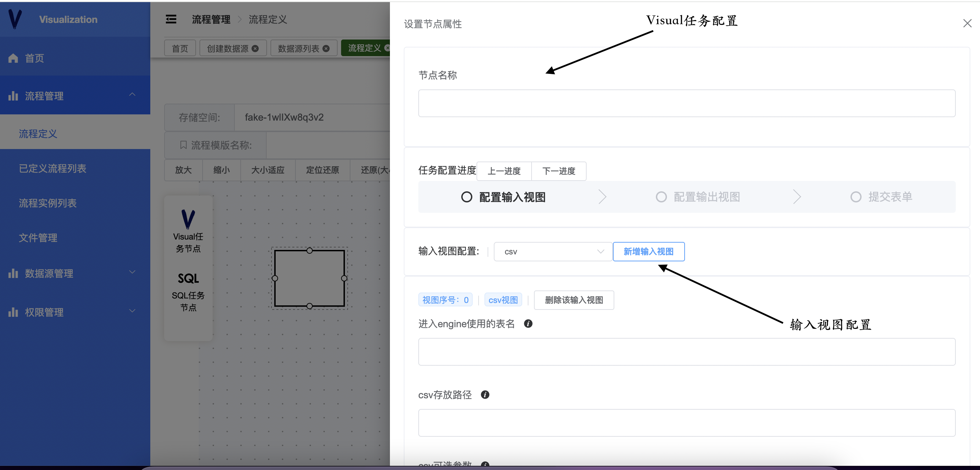This screenshot has width=980, height=470.
Task: Click the 定位还原 button
Action: point(323,170)
